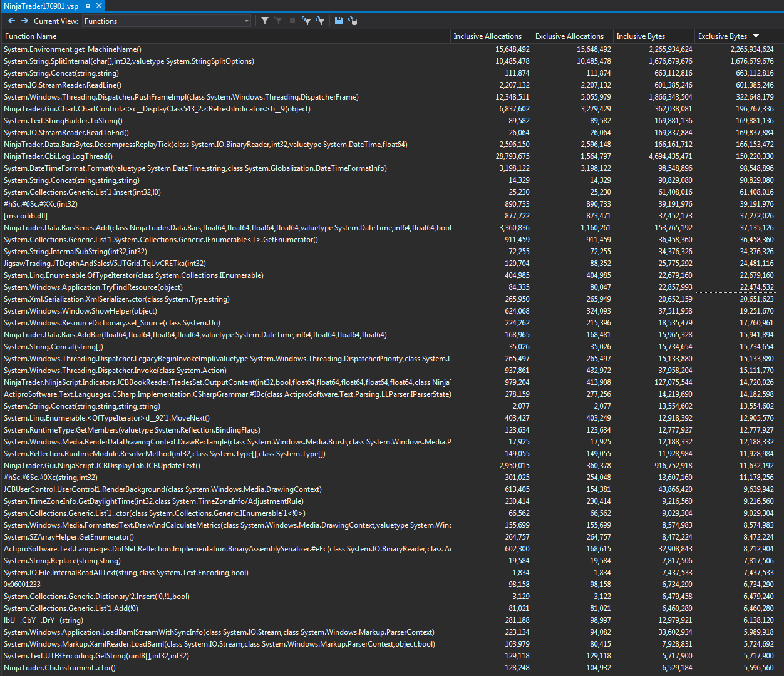Viewport: 784px width, 676px height.
Task: Select System.String.SplitInternal function row
Action: coord(389,61)
